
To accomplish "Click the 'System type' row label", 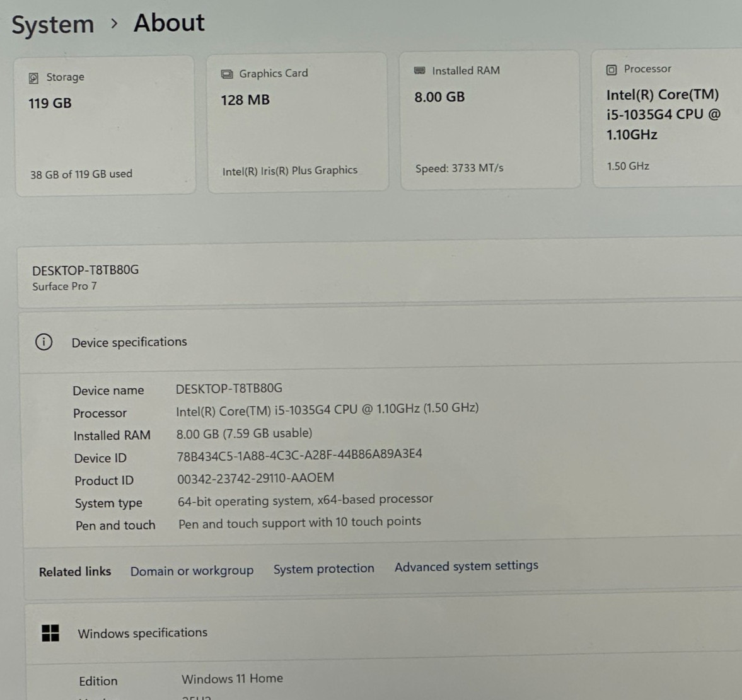I will pyautogui.click(x=108, y=503).
